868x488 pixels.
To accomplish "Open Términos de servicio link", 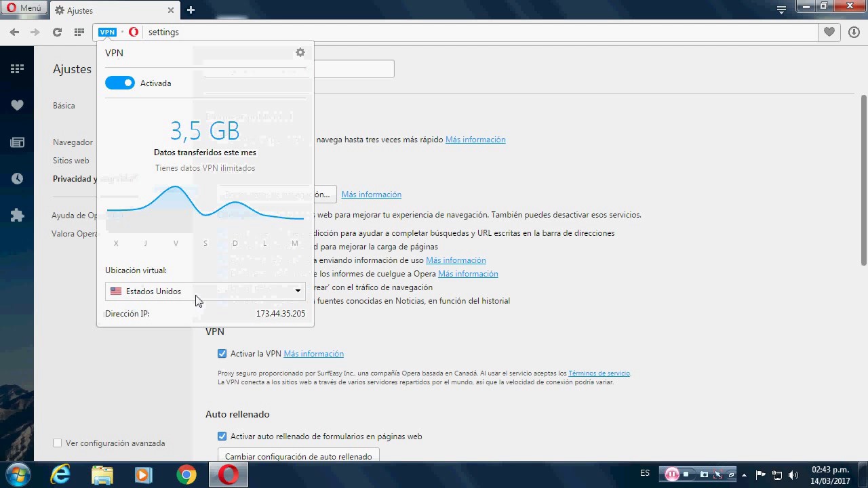I will [x=599, y=373].
